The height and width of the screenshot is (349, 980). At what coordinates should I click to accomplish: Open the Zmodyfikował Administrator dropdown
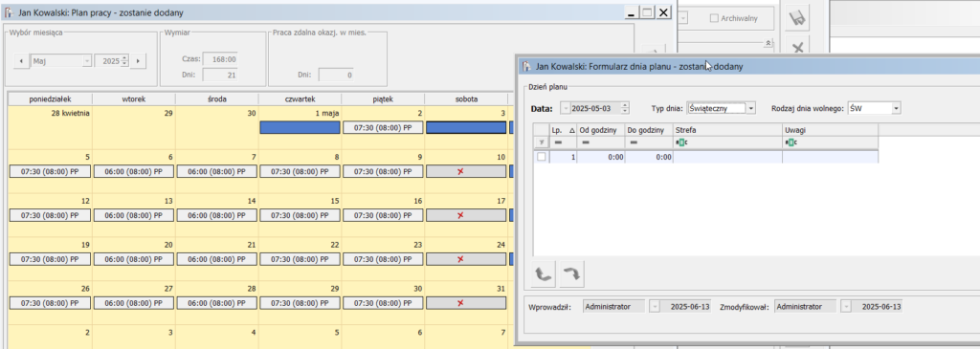[846, 307]
